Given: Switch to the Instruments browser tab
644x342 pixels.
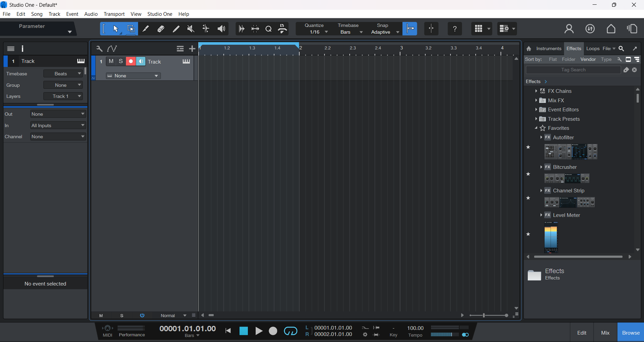Looking at the screenshot, I should [x=549, y=49].
